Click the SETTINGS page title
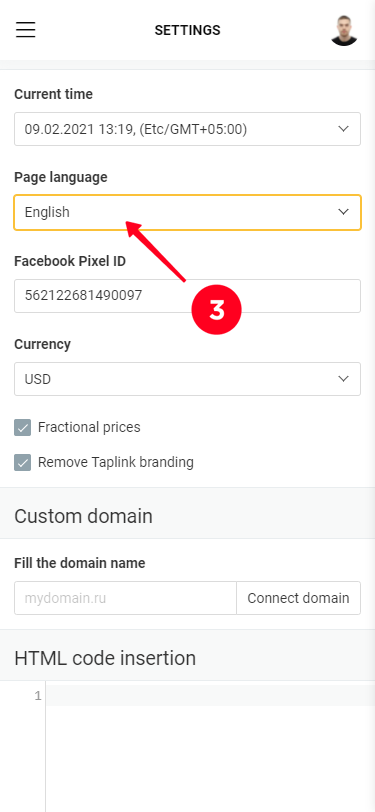Screen dimensions: 375x812 (x=188, y=30)
